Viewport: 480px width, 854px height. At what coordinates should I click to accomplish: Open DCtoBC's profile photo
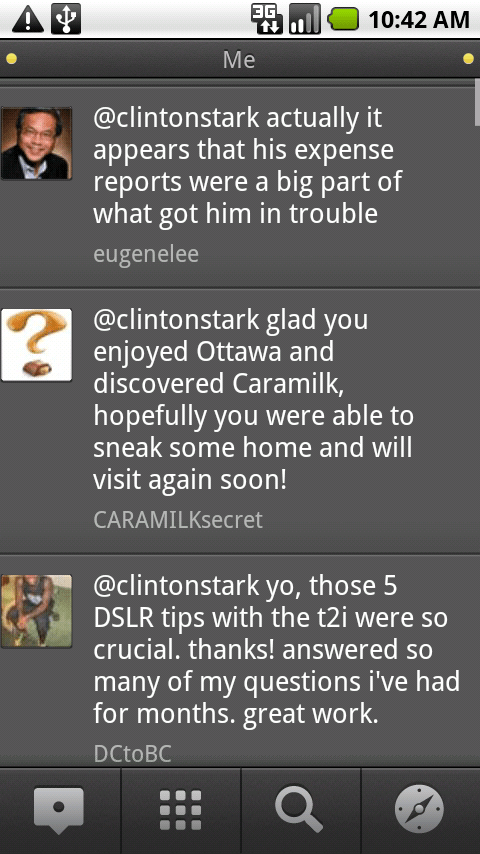37,611
